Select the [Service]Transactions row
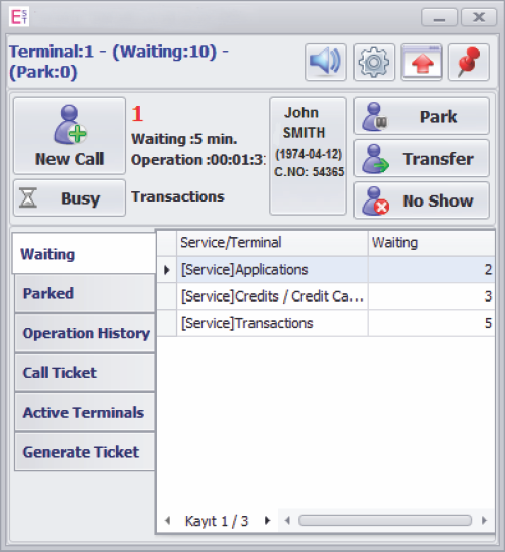This screenshot has width=505, height=552. 326,323
